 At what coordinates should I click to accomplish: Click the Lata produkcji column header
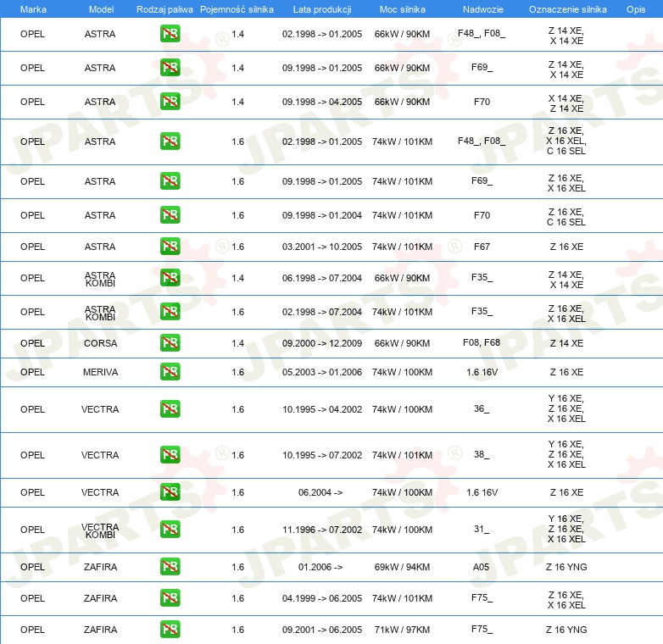click(322, 9)
